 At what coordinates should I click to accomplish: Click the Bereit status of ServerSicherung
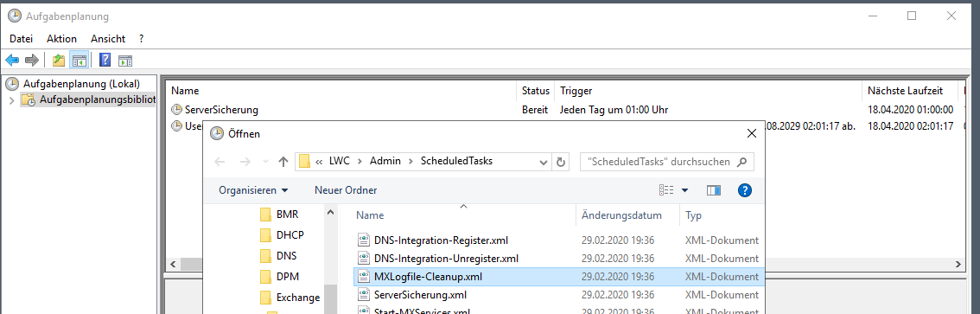pyautogui.click(x=536, y=110)
